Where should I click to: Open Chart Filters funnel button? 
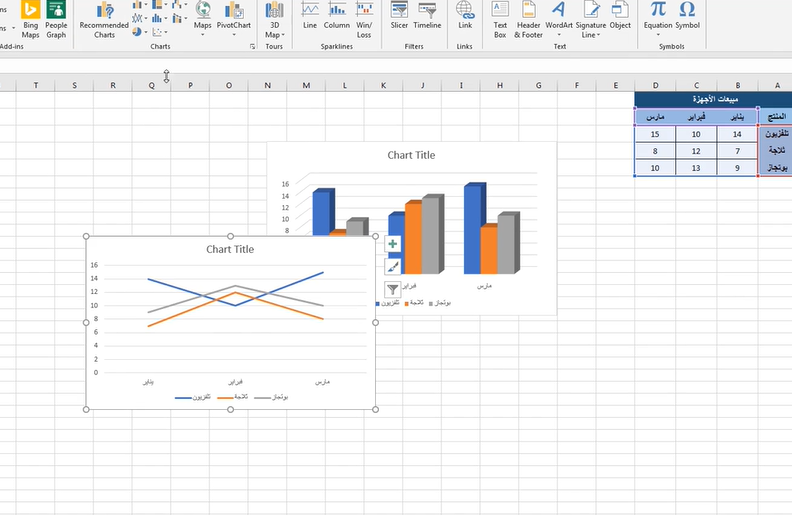[x=392, y=289]
